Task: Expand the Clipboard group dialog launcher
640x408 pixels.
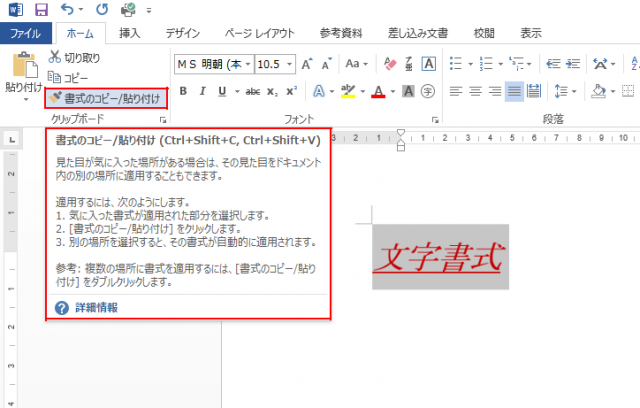Action: 163,119
